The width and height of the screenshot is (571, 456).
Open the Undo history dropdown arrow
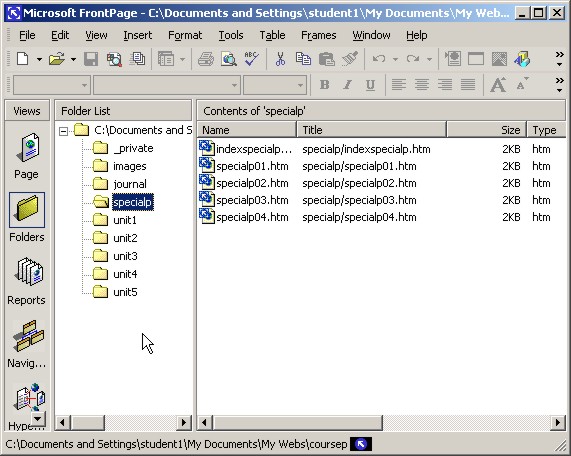(x=395, y=59)
